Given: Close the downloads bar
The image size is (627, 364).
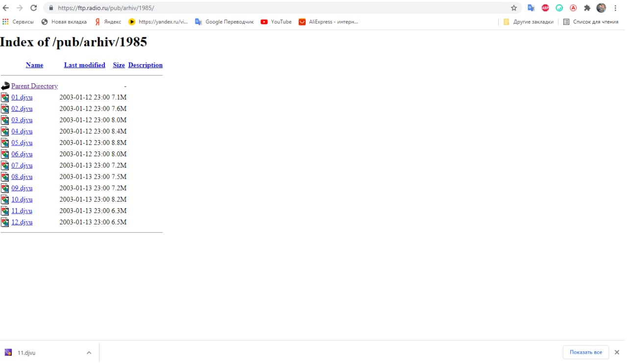Looking at the screenshot, I should 617,352.
